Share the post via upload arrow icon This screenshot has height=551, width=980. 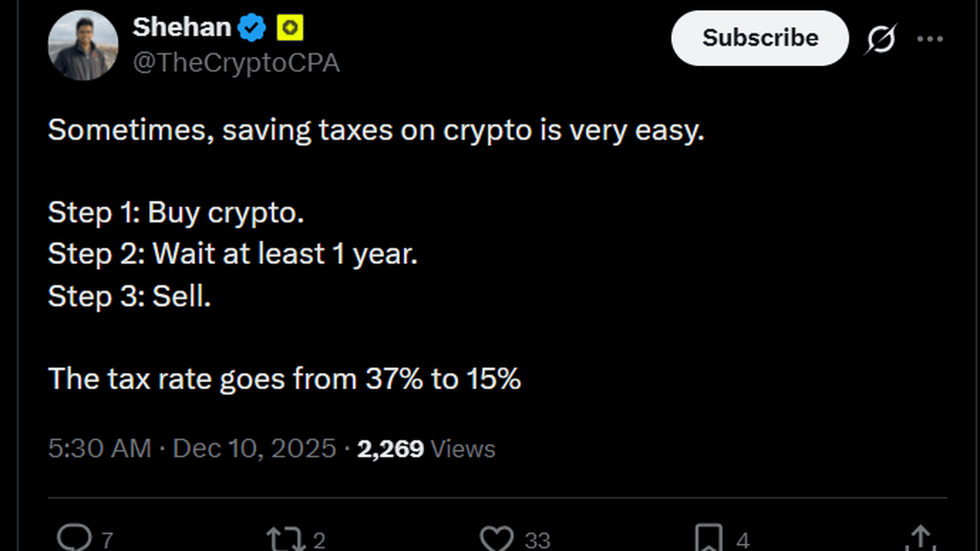[921, 538]
